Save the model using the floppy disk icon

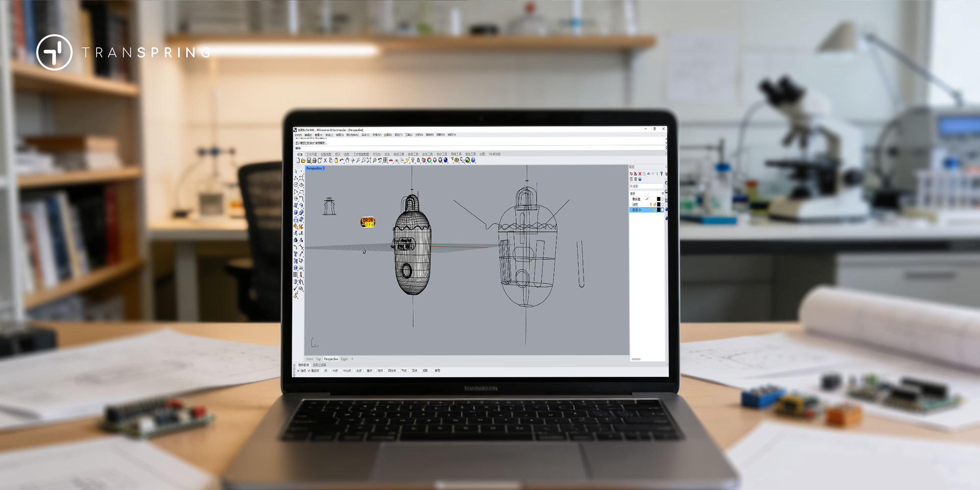pos(309,160)
